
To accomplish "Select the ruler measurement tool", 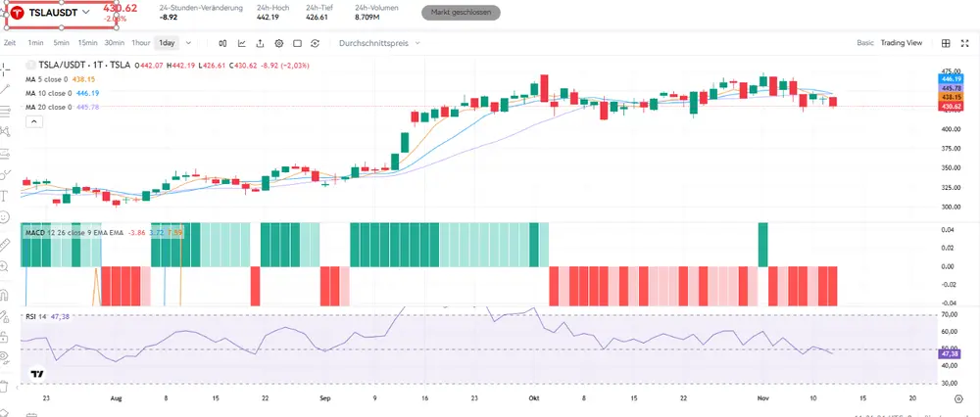I will click(5, 243).
